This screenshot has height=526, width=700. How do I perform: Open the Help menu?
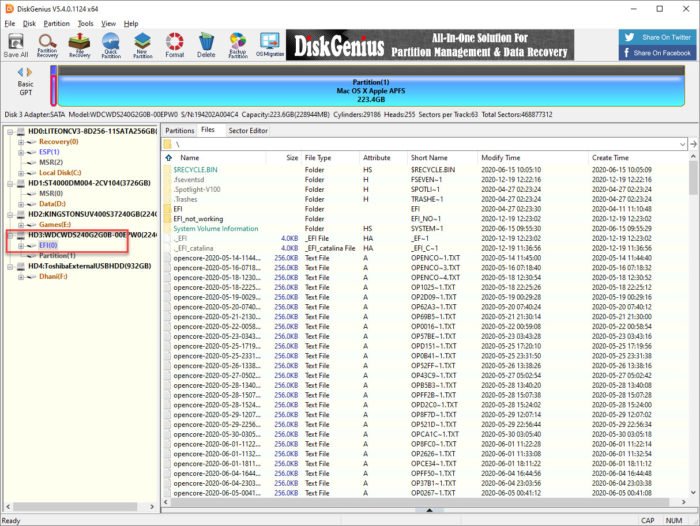click(131, 24)
